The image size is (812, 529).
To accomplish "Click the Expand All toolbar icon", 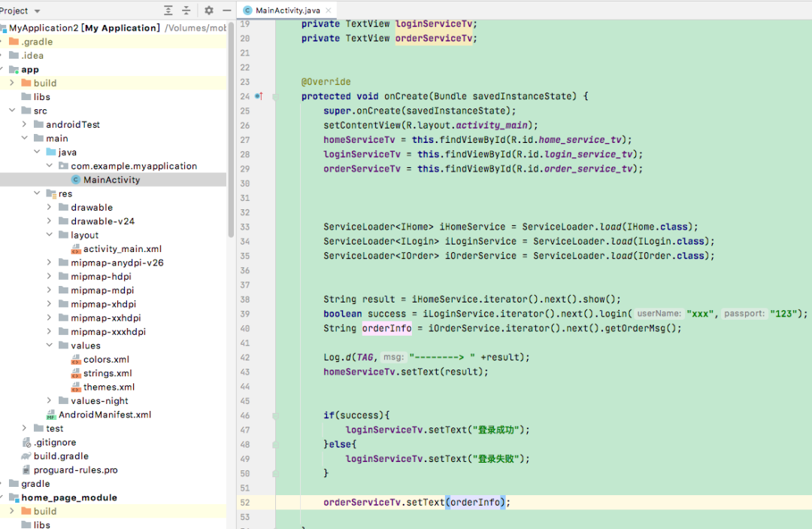I will pyautogui.click(x=168, y=11).
